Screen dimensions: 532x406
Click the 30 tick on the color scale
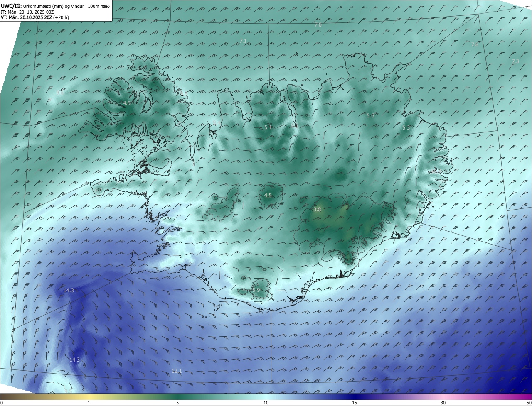tap(443, 403)
